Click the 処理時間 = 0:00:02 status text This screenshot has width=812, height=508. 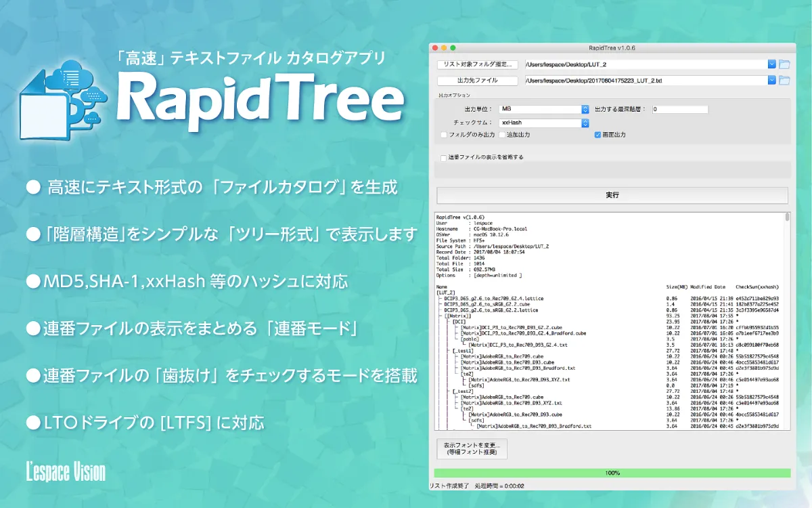(x=499, y=486)
